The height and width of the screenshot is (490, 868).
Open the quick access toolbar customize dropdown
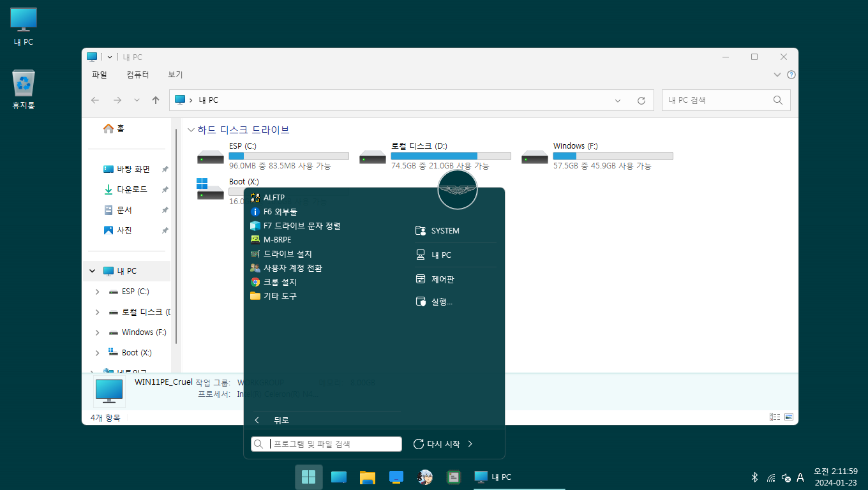(x=110, y=57)
